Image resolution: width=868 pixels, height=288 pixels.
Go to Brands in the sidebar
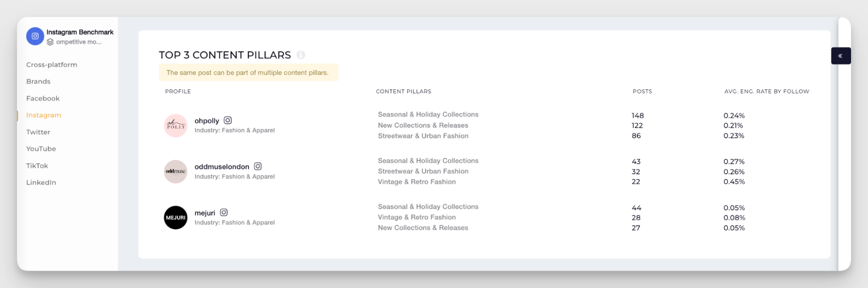coord(38,82)
